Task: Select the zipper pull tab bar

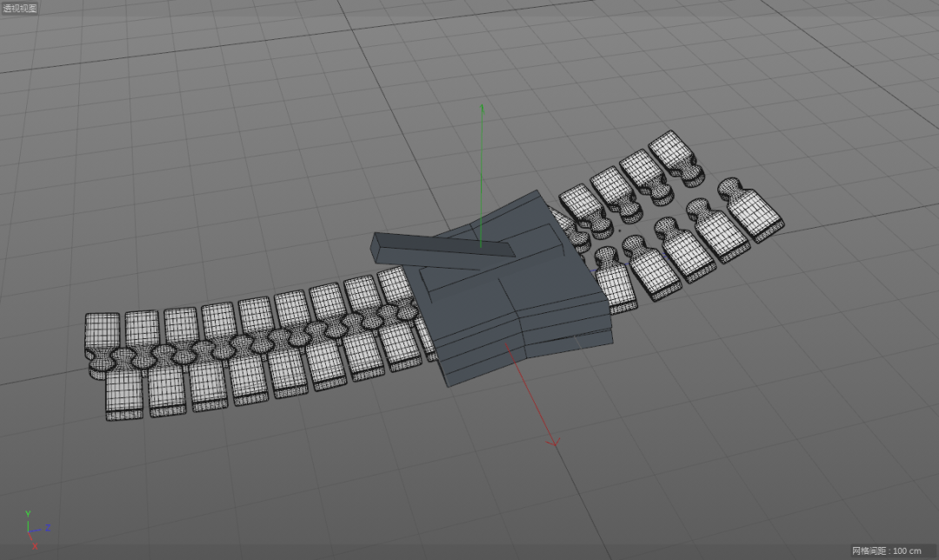Action: (x=435, y=249)
